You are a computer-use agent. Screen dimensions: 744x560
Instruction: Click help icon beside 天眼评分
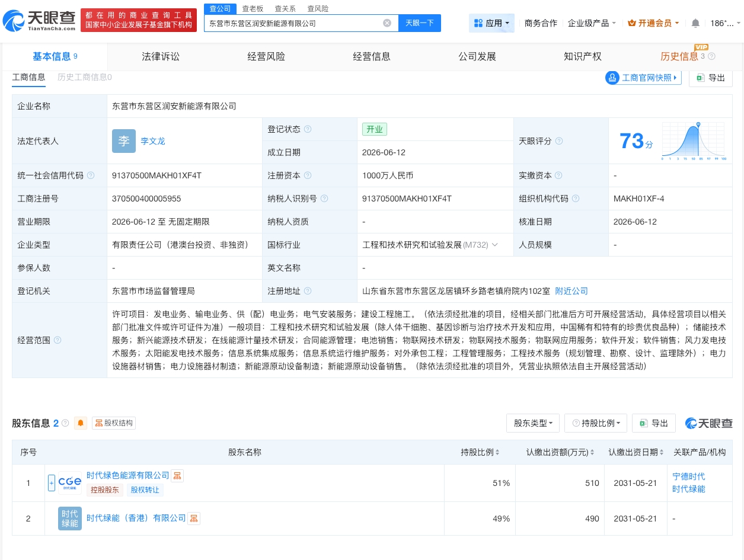(559, 141)
